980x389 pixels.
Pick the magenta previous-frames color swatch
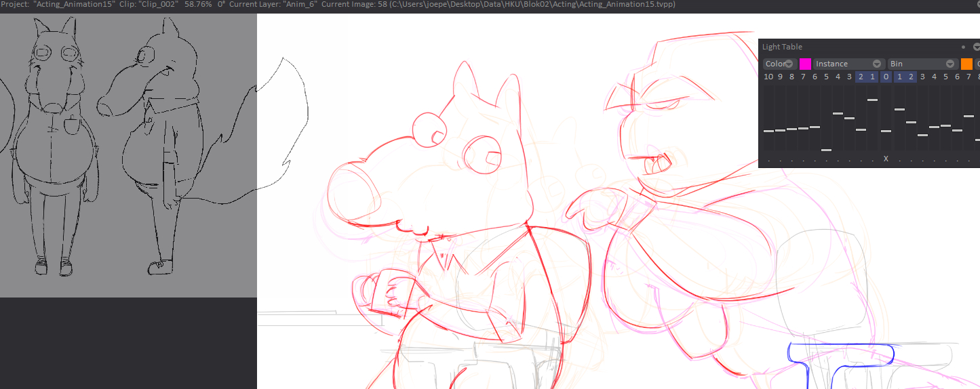pos(805,64)
